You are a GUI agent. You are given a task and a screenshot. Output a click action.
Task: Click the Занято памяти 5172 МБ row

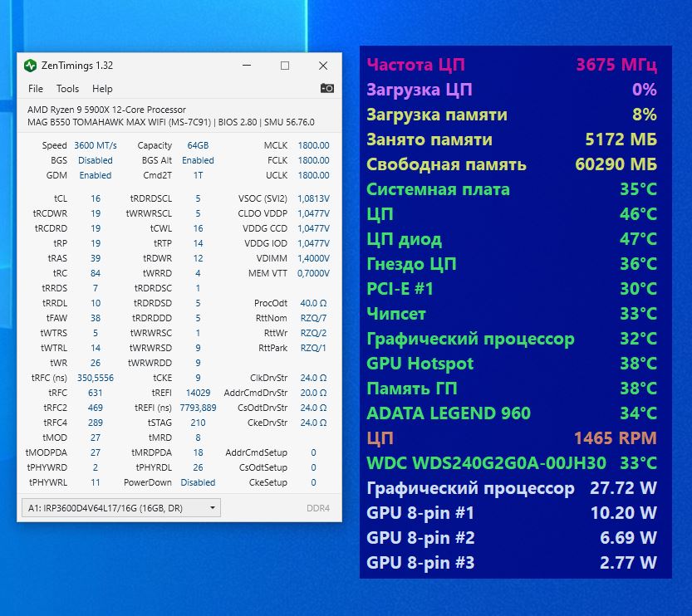[x=512, y=139]
